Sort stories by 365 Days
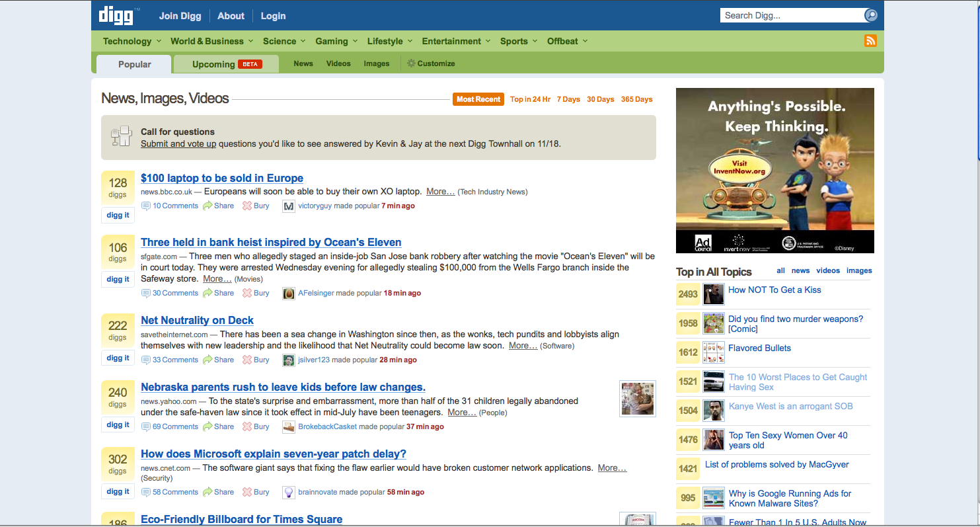Image resolution: width=980 pixels, height=527 pixels. click(x=636, y=99)
